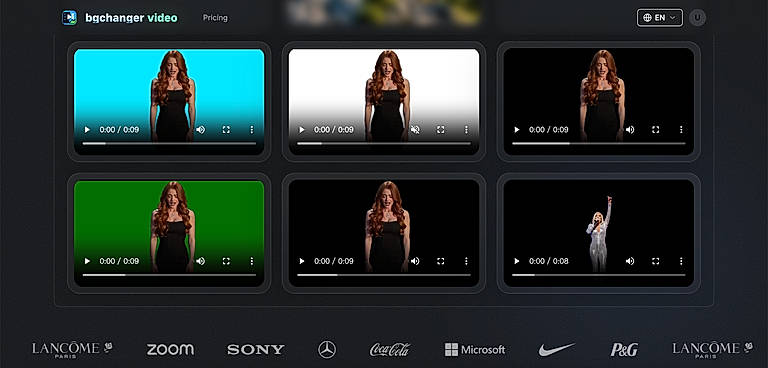The height and width of the screenshot is (368, 768).
Task: Click the Mercedes-Benz star logo
Action: tap(327, 349)
